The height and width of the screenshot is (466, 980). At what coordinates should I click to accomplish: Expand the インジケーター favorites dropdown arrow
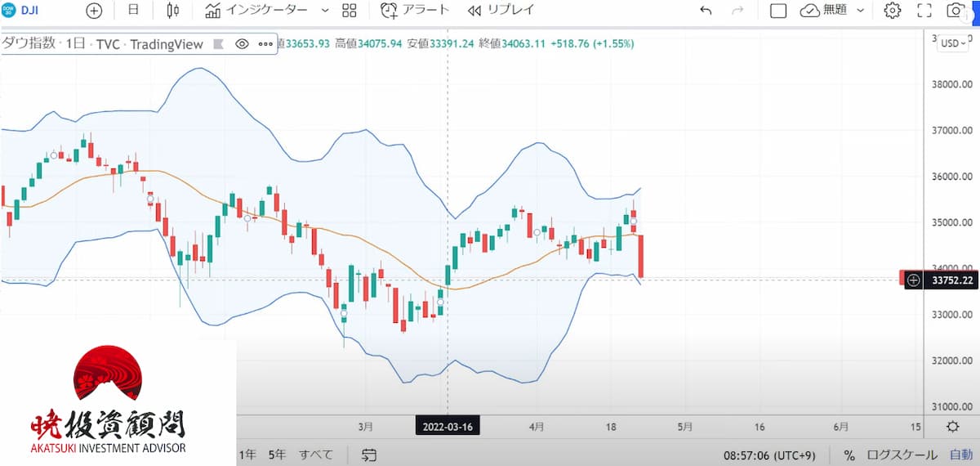point(325,11)
